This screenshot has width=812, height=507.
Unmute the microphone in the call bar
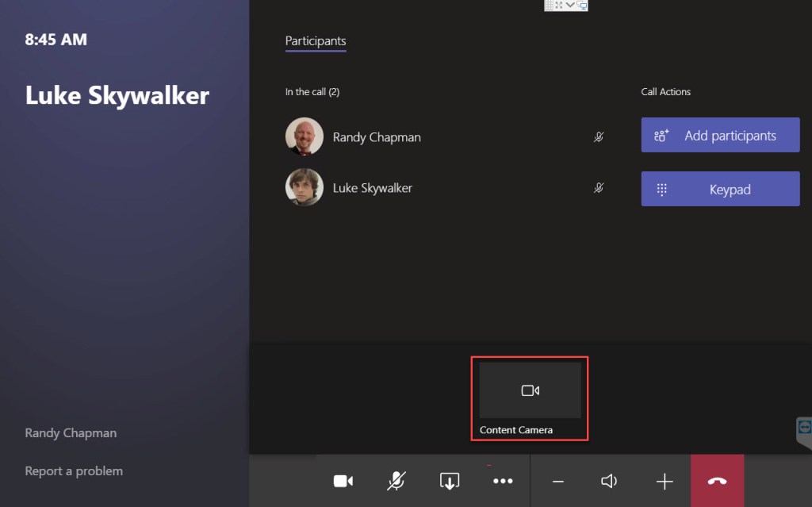396,481
